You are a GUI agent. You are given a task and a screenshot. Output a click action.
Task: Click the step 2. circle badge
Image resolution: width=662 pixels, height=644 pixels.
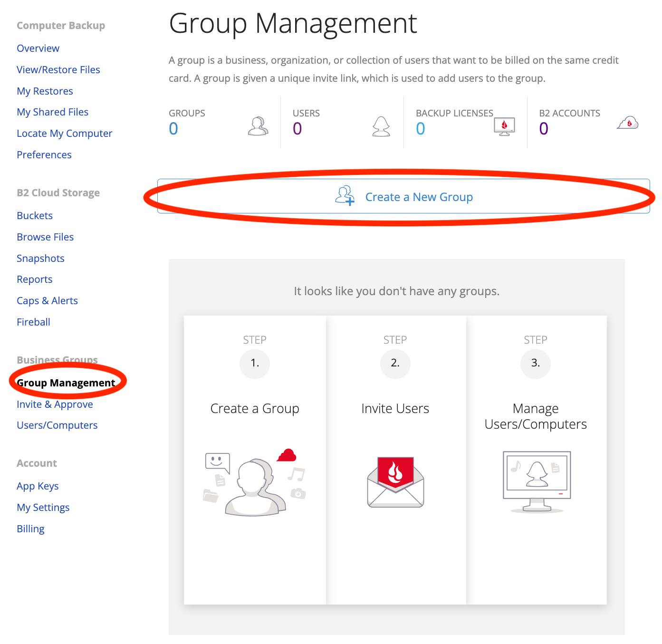(395, 364)
